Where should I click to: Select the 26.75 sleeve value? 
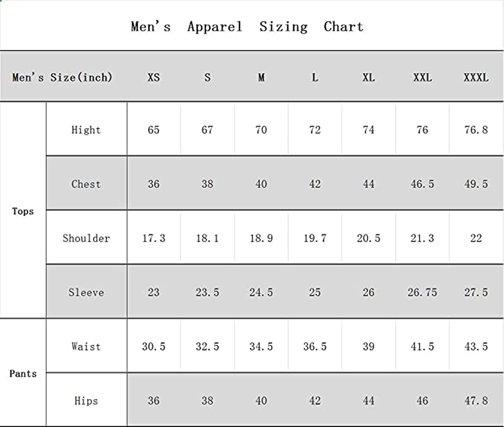tap(422, 292)
